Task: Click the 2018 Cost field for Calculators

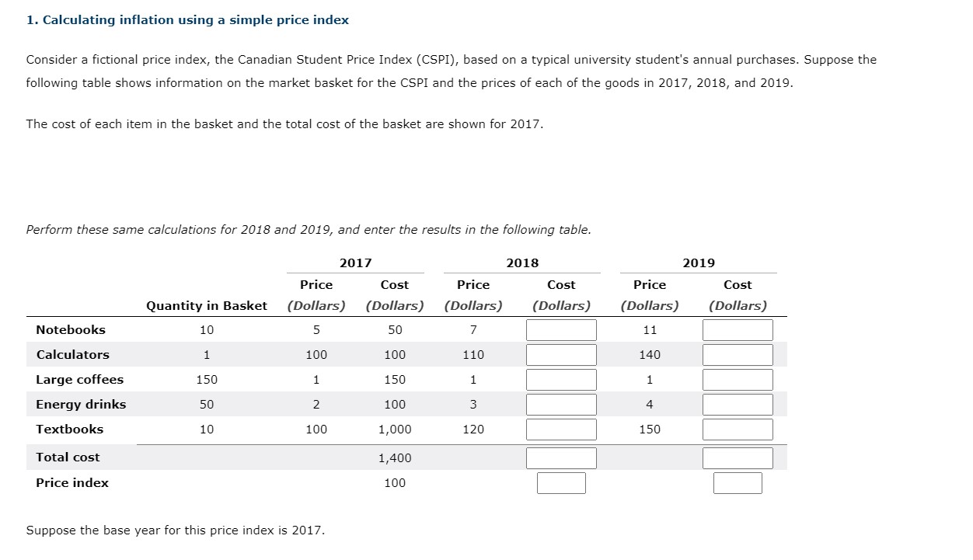Action: click(561, 354)
